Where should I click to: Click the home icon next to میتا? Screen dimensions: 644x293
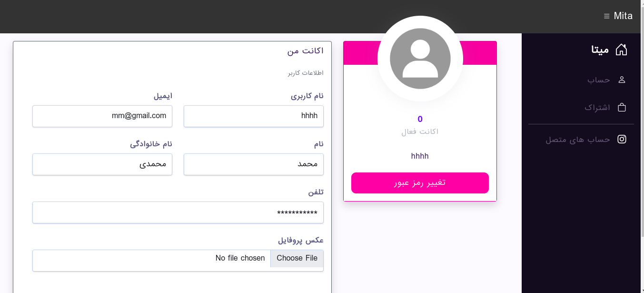pos(621,50)
